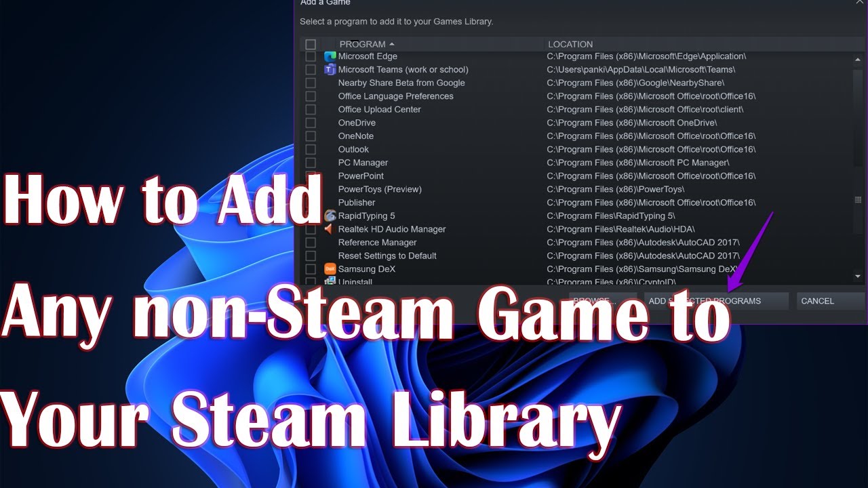Click the Teams location path under panki AppData

[642, 70]
